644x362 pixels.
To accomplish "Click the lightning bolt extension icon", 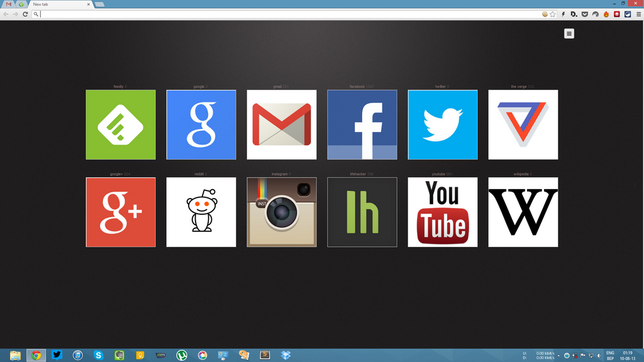I will click(x=563, y=14).
